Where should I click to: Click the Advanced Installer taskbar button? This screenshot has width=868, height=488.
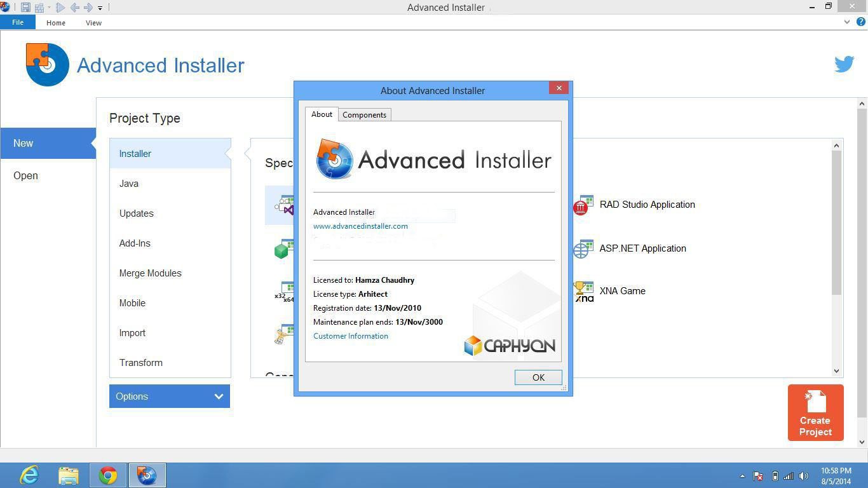pyautogui.click(x=147, y=475)
